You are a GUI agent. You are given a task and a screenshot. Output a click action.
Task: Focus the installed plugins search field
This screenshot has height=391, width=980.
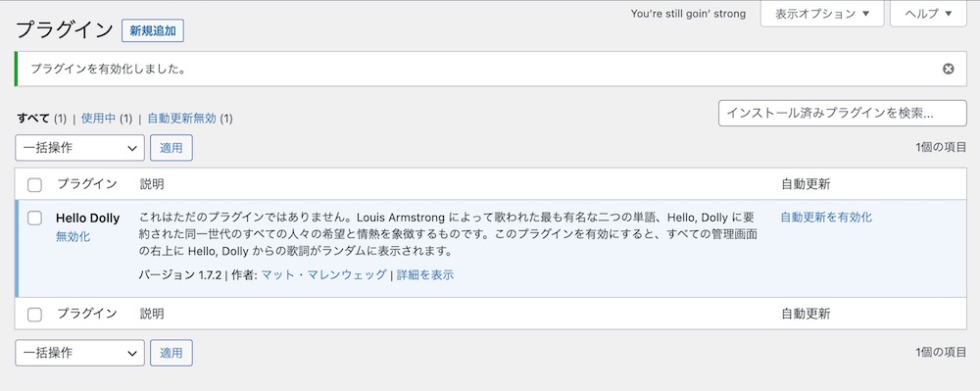click(843, 113)
